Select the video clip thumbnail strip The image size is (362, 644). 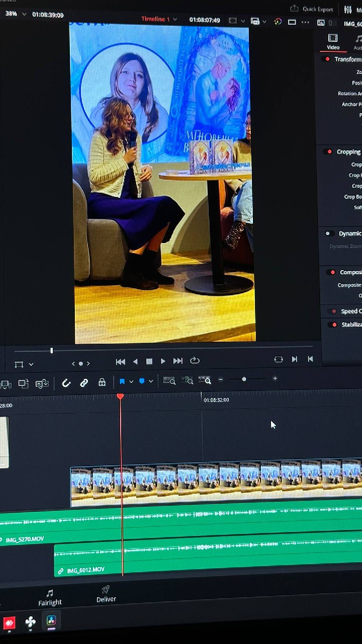point(216,482)
